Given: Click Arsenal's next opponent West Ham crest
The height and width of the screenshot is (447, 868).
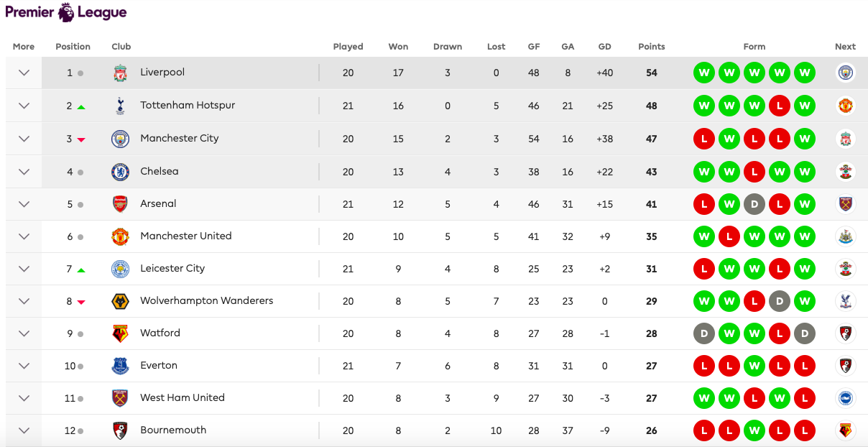Looking at the screenshot, I should [x=845, y=204].
